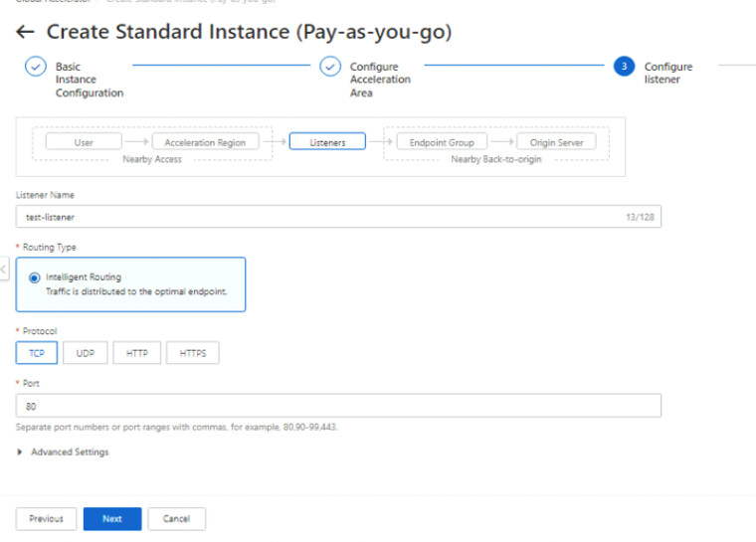Choose the UDP protocol option
This screenshot has width=756, height=542.
pyautogui.click(x=86, y=353)
